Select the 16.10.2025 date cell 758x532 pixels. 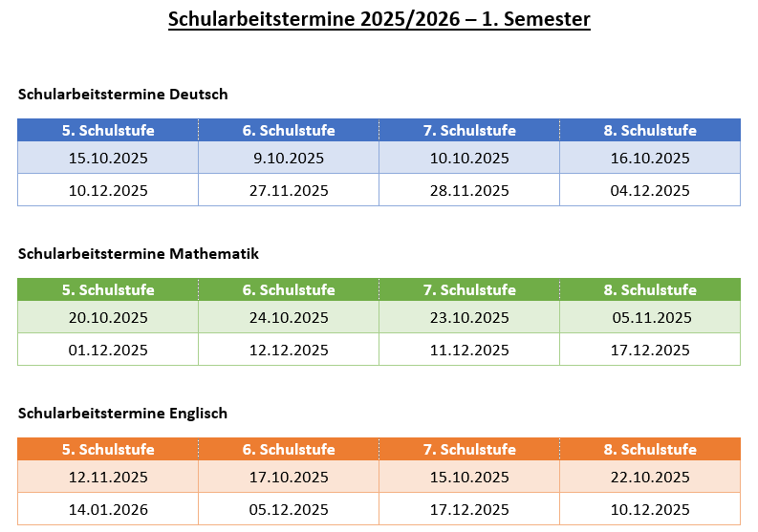[650, 159]
